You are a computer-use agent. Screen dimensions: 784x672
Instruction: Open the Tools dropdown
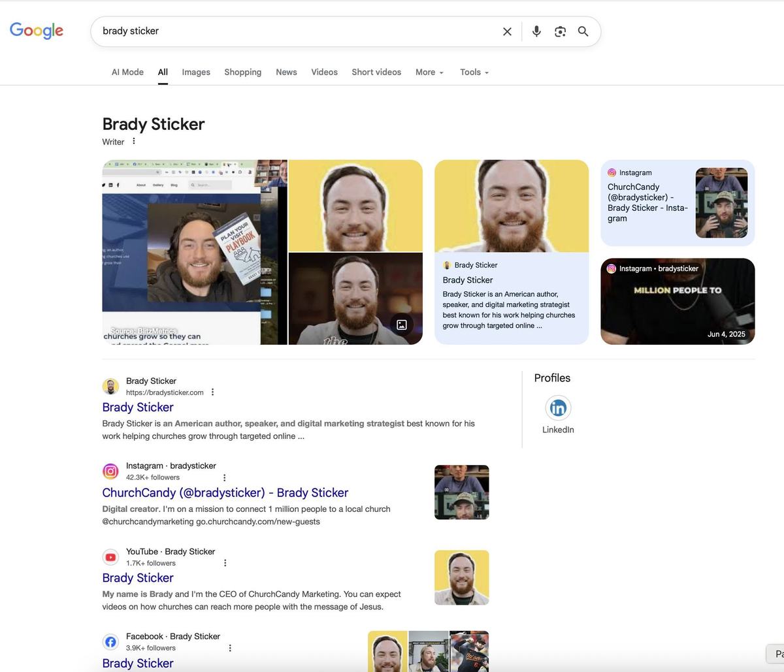474,72
